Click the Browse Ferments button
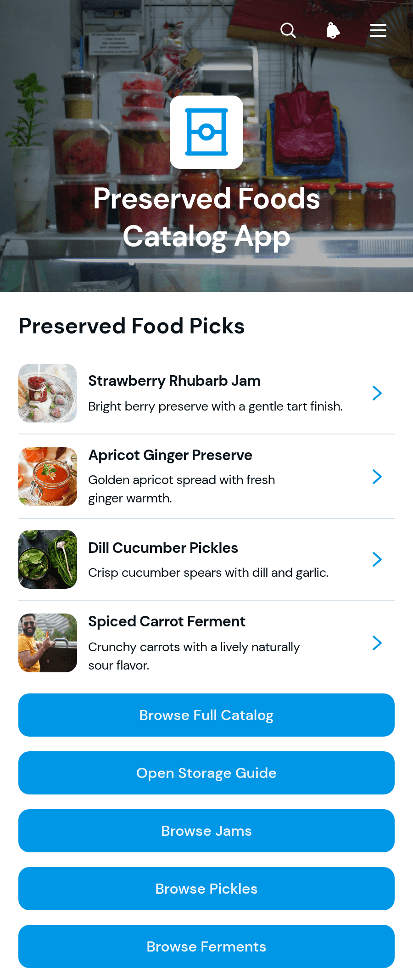The image size is (413, 980). (x=206, y=946)
